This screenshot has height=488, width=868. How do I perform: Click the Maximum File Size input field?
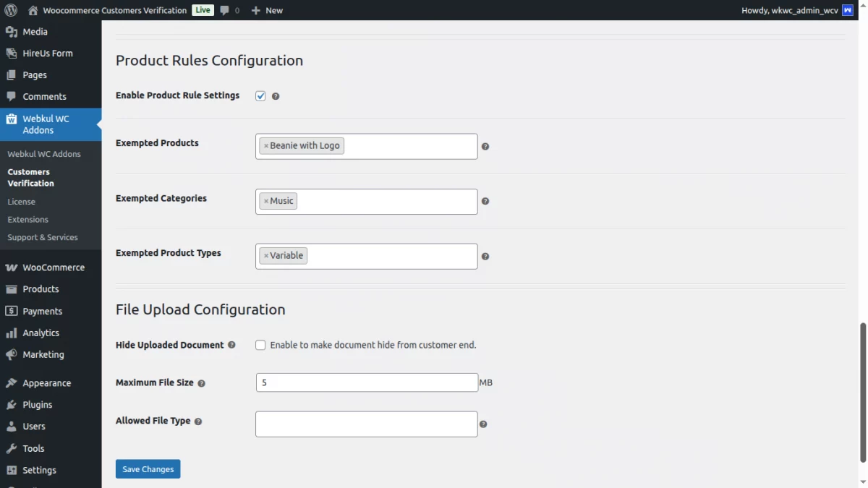click(x=366, y=382)
